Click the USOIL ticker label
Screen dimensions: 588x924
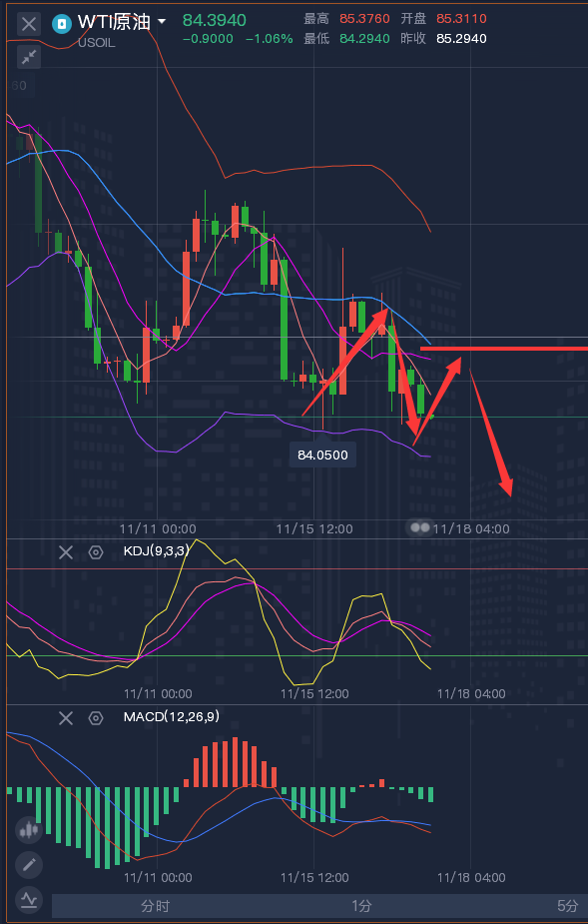pyautogui.click(x=97, y=43)
